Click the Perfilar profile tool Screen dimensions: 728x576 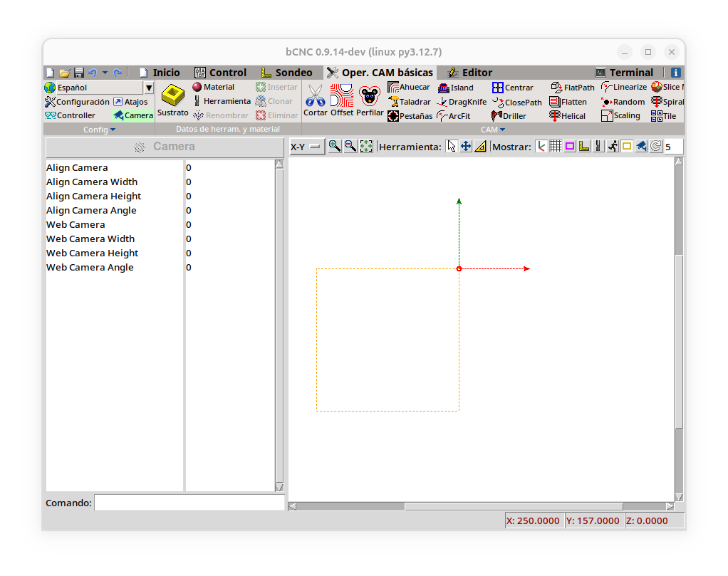(x=370, y=100)
